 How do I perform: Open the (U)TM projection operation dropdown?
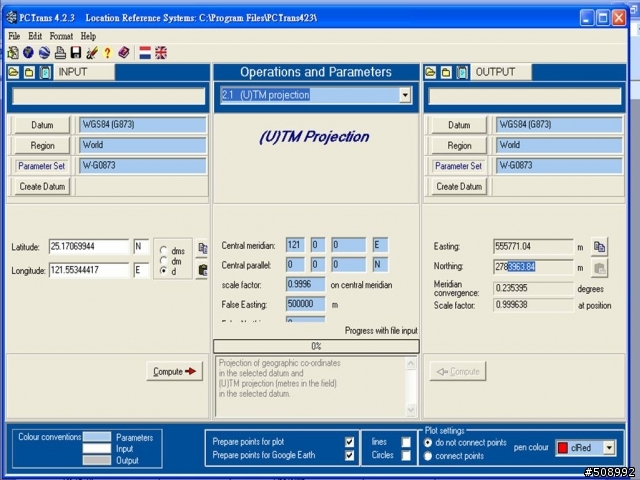(405, 95)
